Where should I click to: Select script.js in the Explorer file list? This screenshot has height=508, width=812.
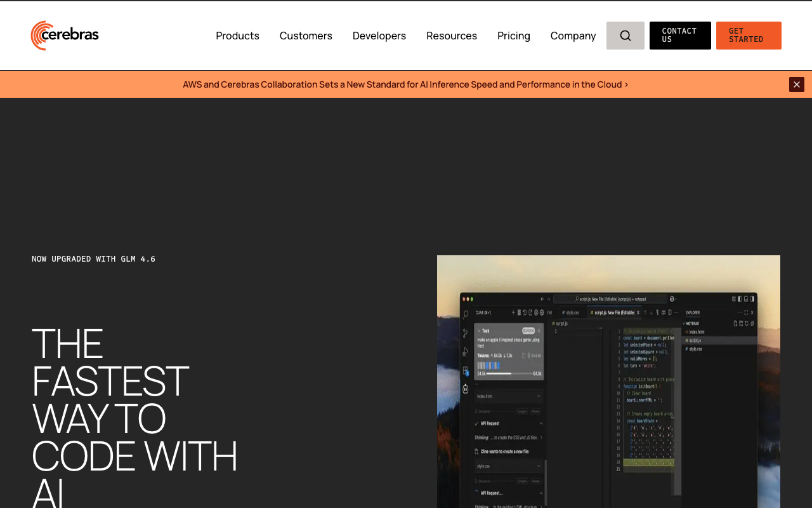click(x=695, y=340)
